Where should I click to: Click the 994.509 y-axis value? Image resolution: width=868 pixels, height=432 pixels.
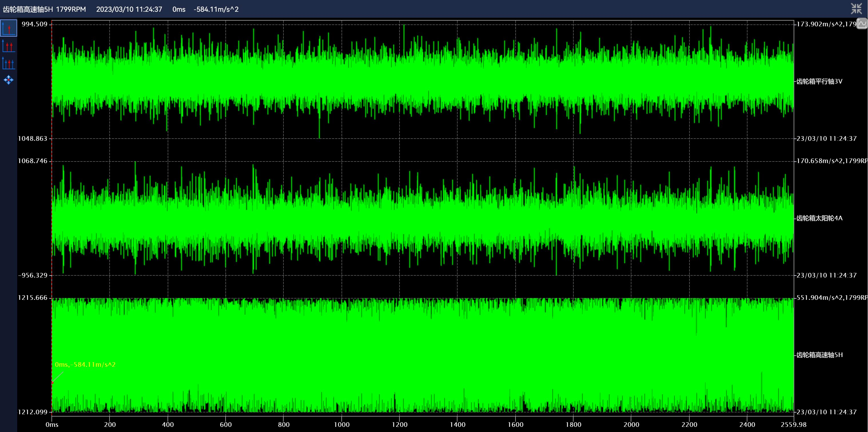(35, 24)
